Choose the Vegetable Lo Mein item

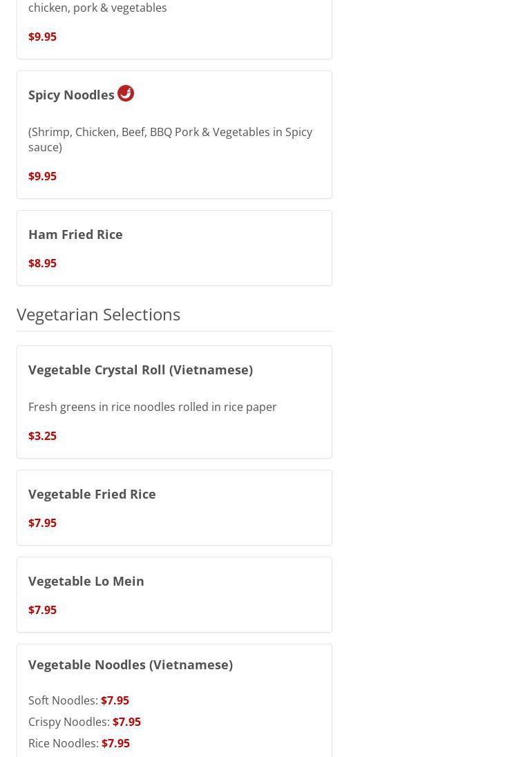86,581
